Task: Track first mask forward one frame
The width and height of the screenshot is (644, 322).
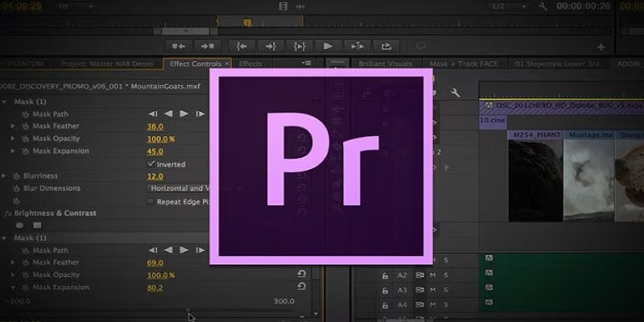Action: tap(200, 114)
